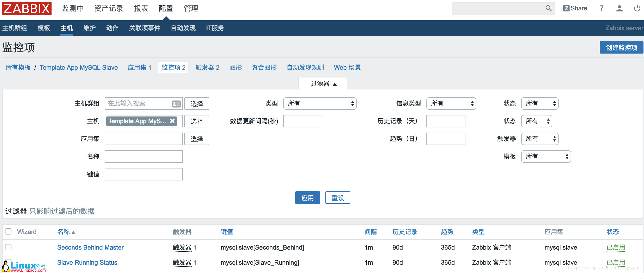Image resolution: width=644 pixels, height=273 pixels.
Task: Toggle the select-all checkbox in table header
Action: [x=8, y=231]
